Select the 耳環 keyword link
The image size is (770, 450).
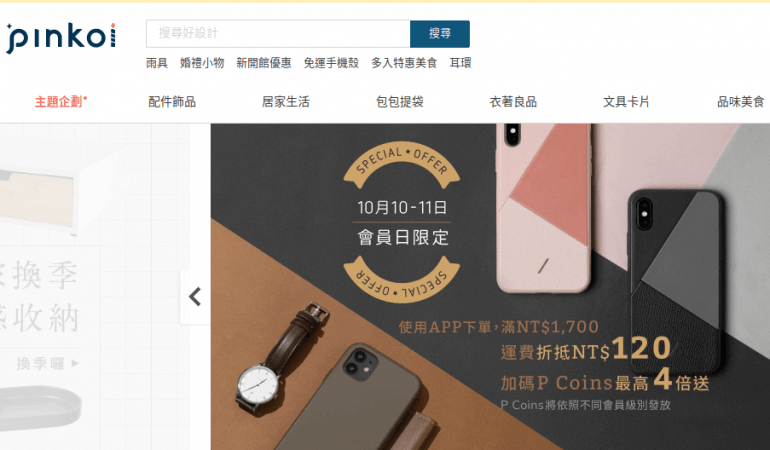click(460, 63)
